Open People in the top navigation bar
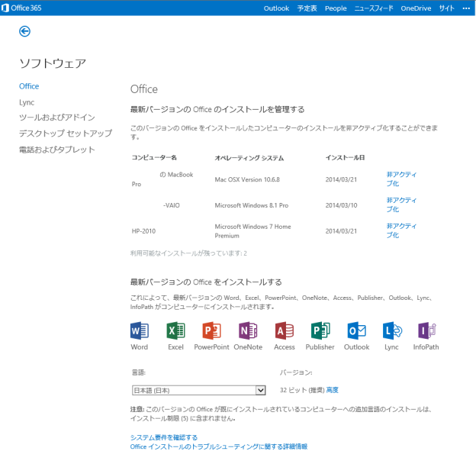This screenshot has height=464, width=476. coord(336,8)
